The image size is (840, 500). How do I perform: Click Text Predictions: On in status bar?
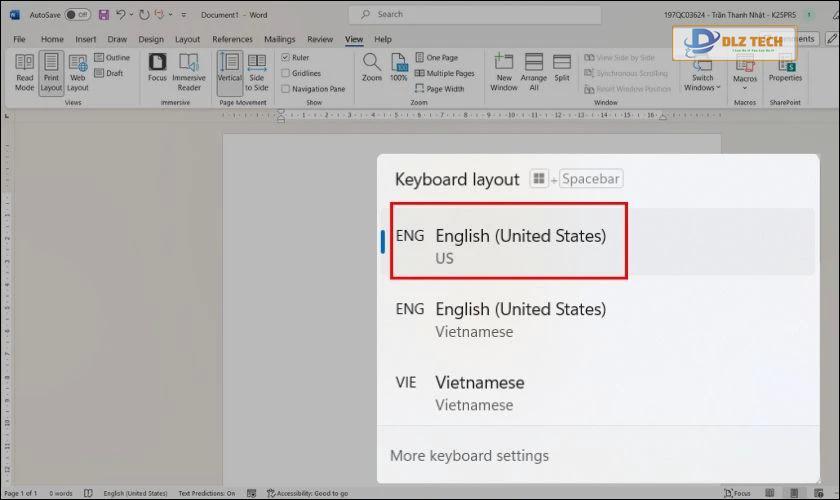pyautogui.click(x=207, y=493)
